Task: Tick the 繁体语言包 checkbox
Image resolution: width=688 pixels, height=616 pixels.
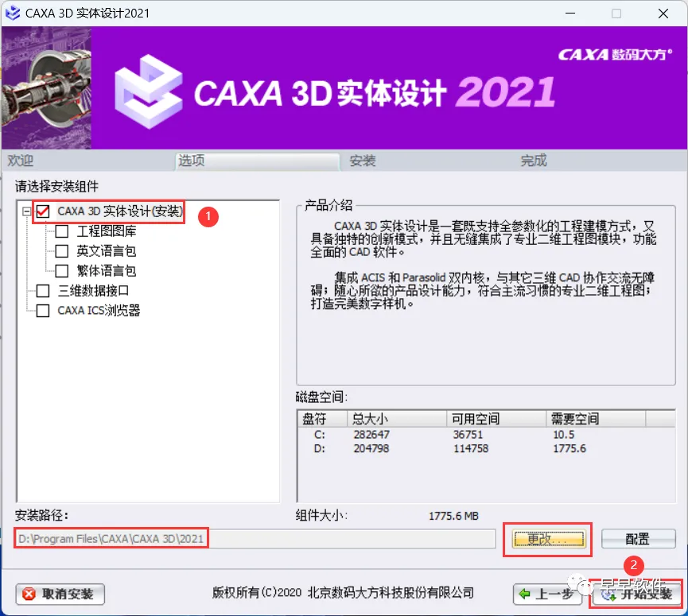Action: [62, 270]
